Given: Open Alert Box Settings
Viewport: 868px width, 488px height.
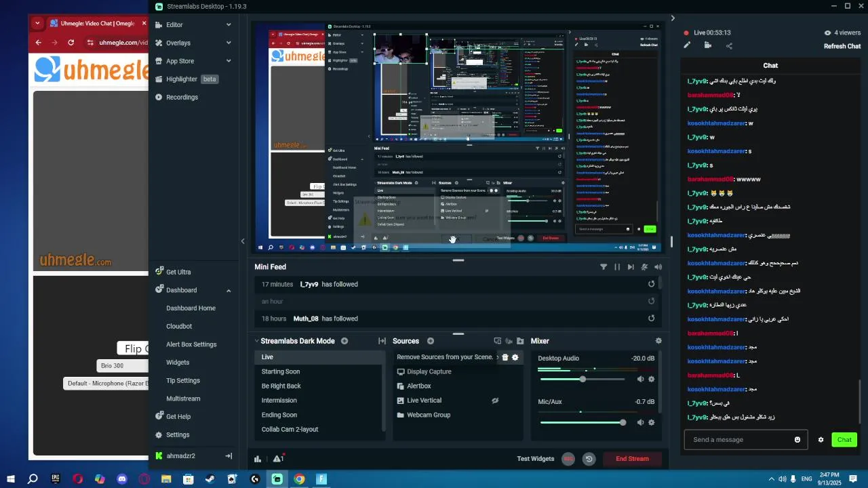Looking at the screenshot, I should (x=191, y=344).
